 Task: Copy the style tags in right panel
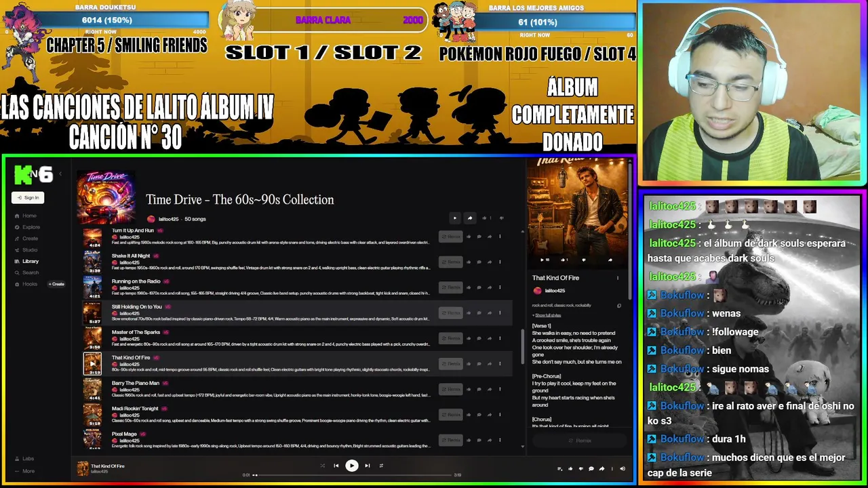[618, 306]
